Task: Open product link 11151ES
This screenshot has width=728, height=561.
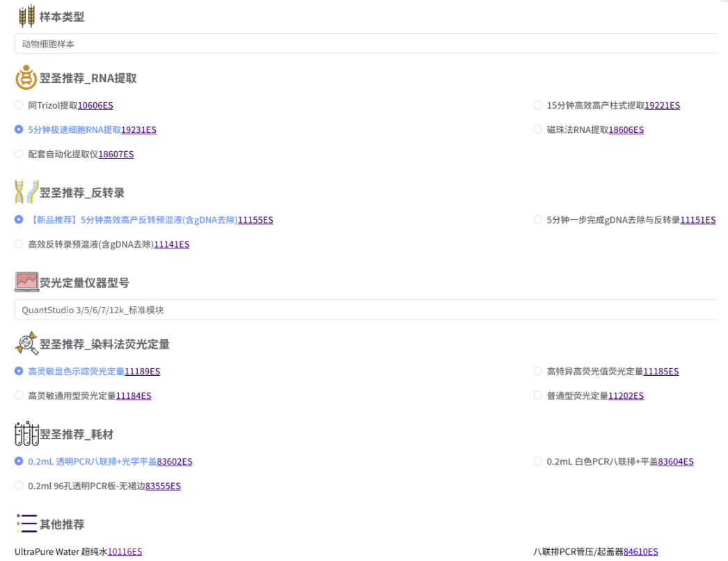Action: pos(698,220)
